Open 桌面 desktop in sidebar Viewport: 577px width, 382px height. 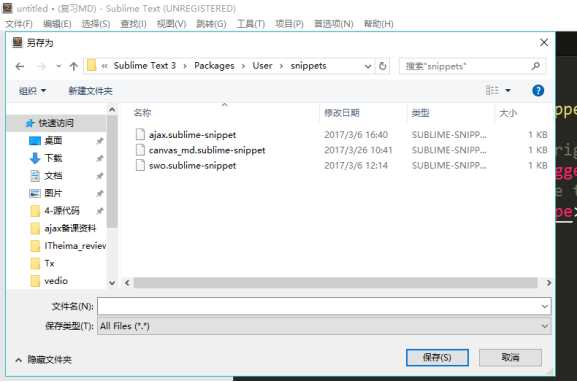53,141
